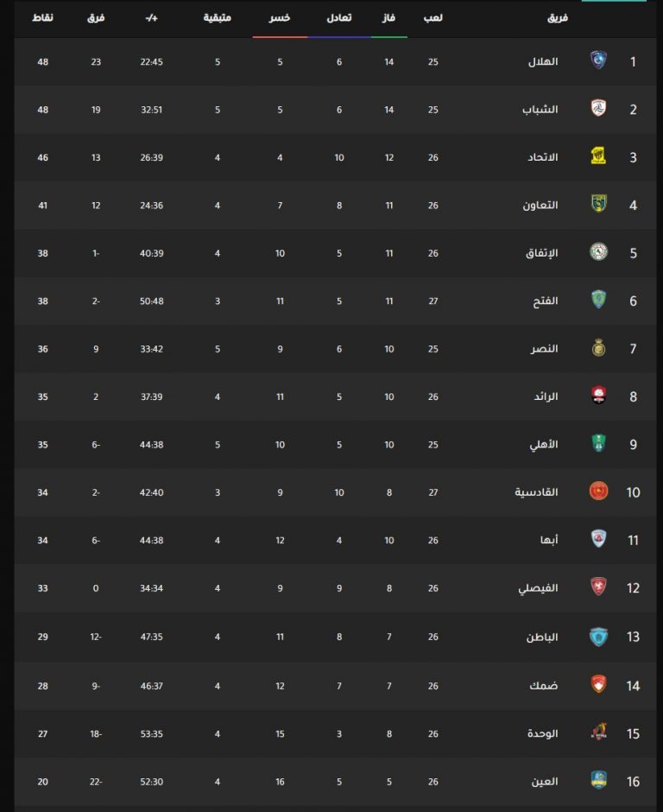Click the Al-Shabab club logo
Viewport: 663px width, 812px height.
click(x=599, y=108)
